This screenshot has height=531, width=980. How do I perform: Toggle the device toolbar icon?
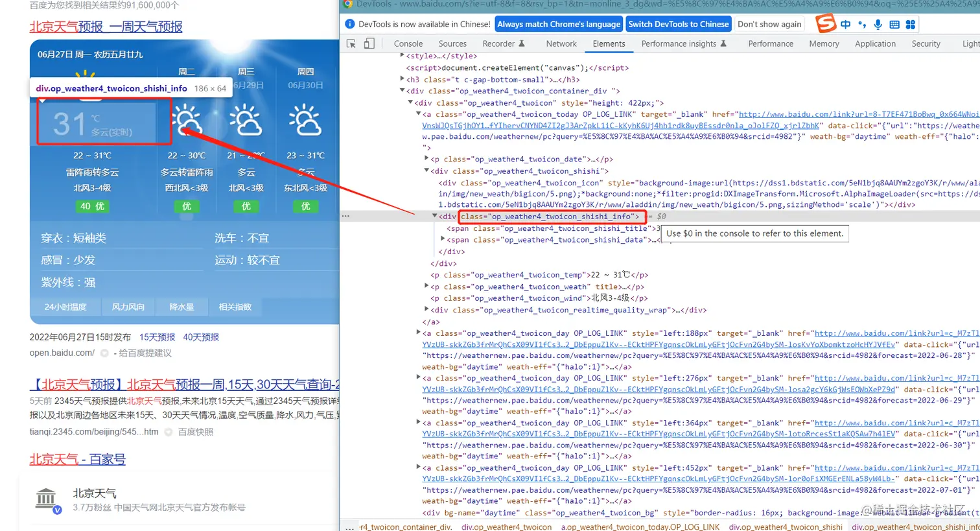(x=369, y=43)
